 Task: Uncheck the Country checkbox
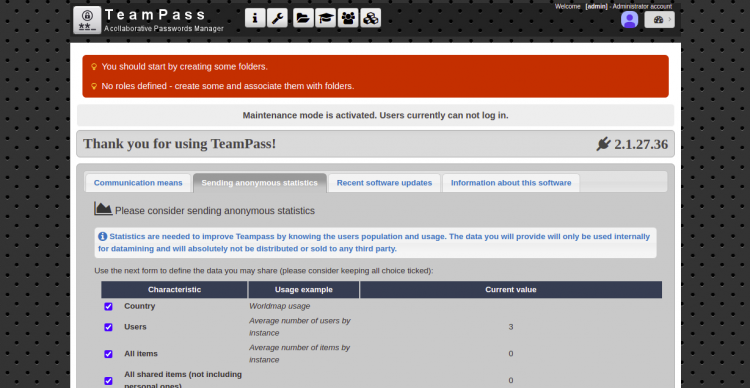point(109,306)
